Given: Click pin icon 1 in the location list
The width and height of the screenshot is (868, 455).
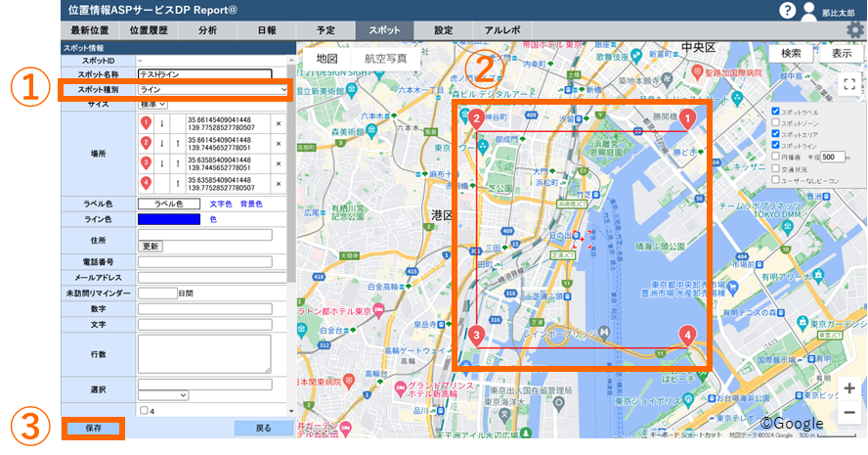Looking at the screenshot, I should click(146, 123).
